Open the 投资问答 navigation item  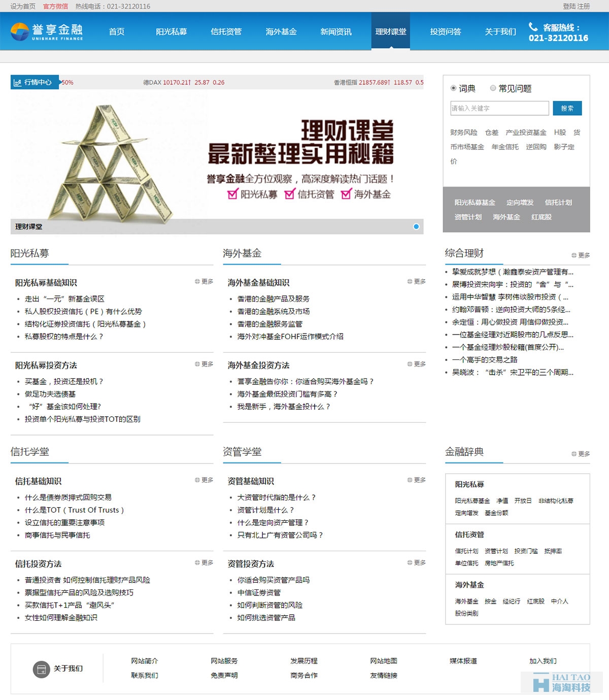tap(446, 31)
